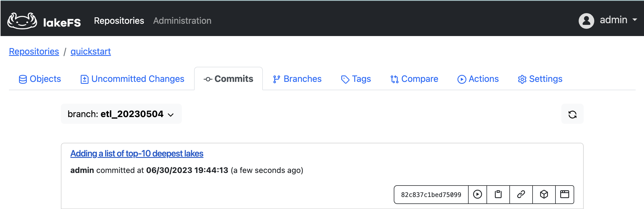Open the Uncommitted Changes tab
The height and width of the screenshot is (209, 644).
tap(132, 79)
